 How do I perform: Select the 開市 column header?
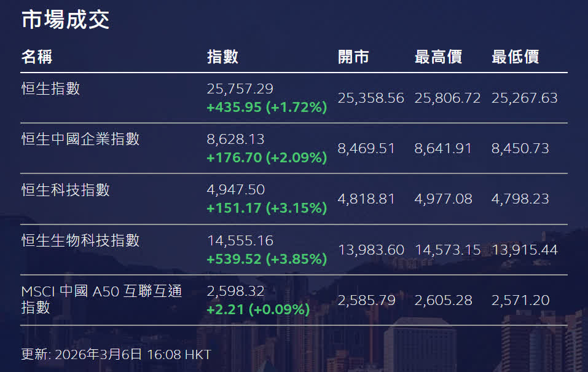coord(353,57)
